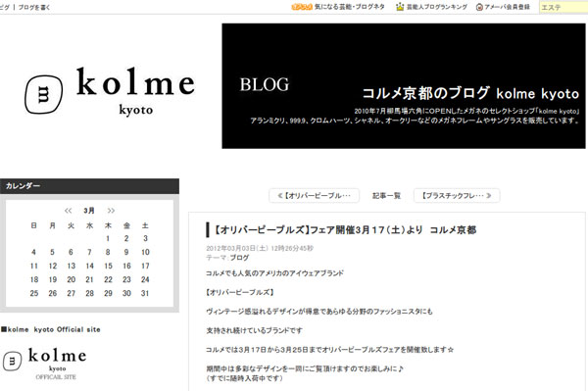Open アメーバ会員登録 link
This screenshot has width=588, height=391.
click(507, 7)
